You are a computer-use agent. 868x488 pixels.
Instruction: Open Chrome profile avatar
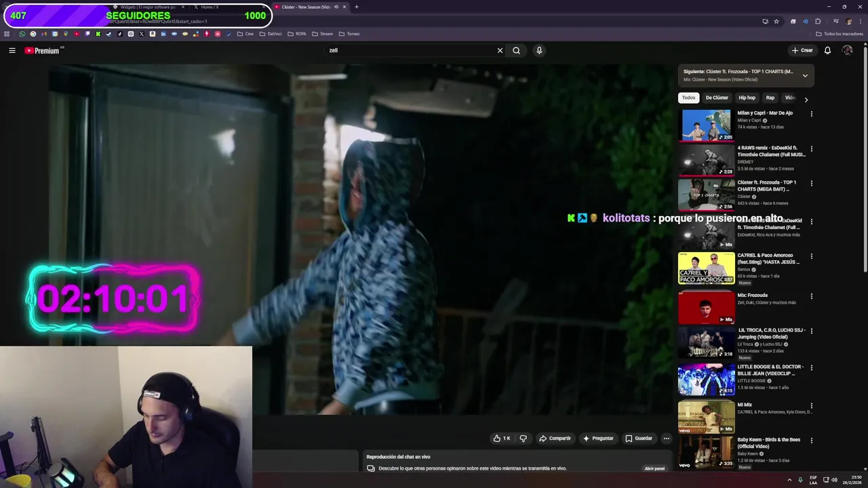[x=848, y=21]
